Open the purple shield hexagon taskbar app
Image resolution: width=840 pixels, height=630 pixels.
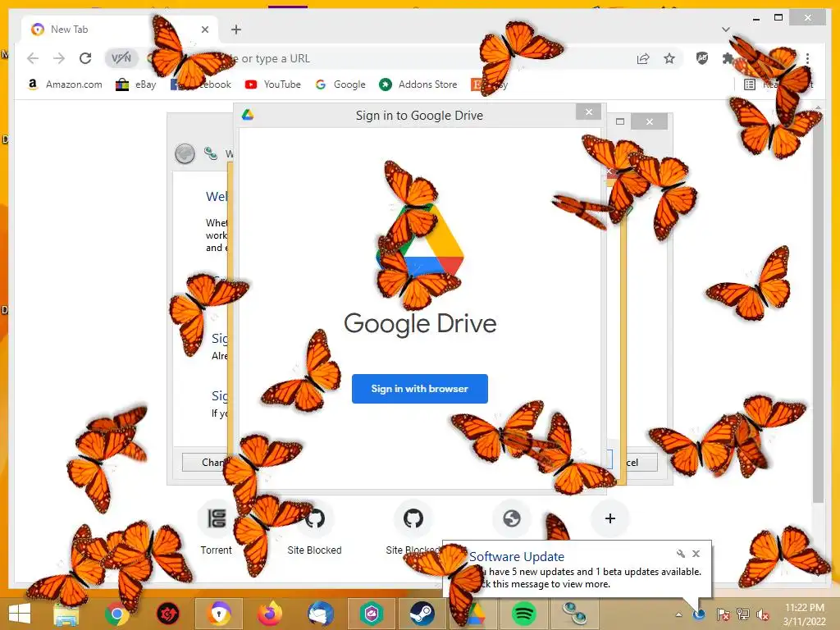point(372,614)
